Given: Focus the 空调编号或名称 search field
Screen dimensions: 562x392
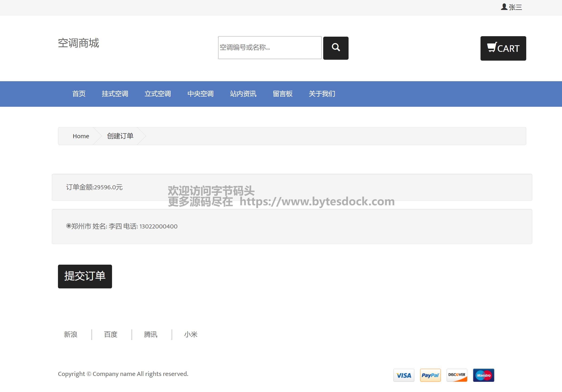Looking at the screenshot, I should pos(270,48).
